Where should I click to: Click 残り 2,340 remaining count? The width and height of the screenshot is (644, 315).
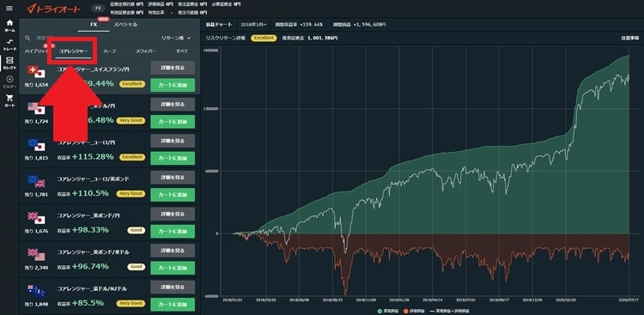36,267
